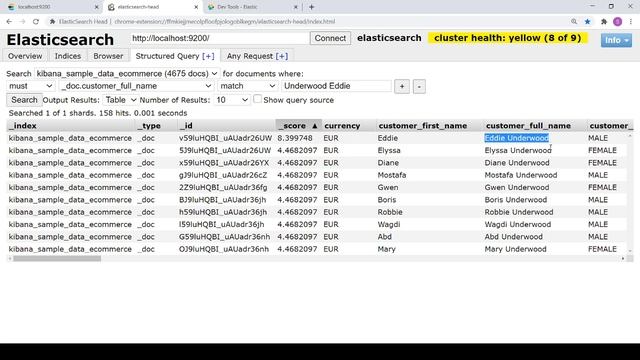Open the index selector kibana_sample_data_ecommerce
This screenshot has height=360, width=640.
point(127,73)
